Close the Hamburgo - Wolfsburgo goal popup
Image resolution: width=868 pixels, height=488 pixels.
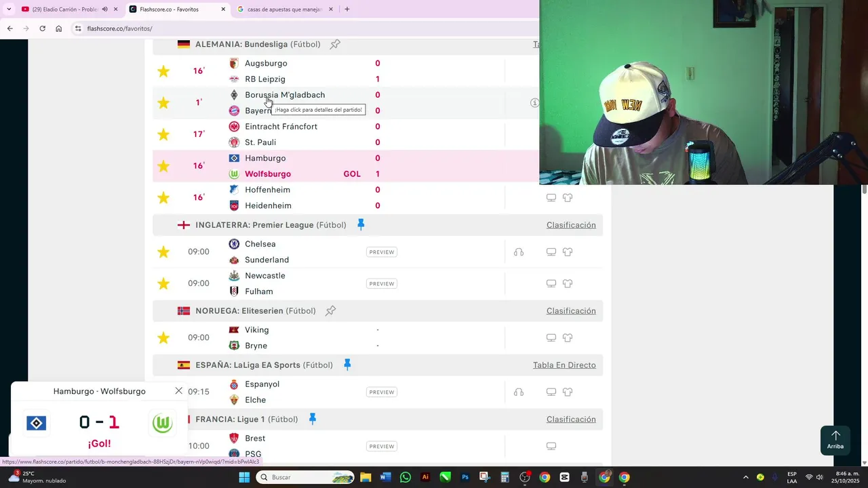178,391
